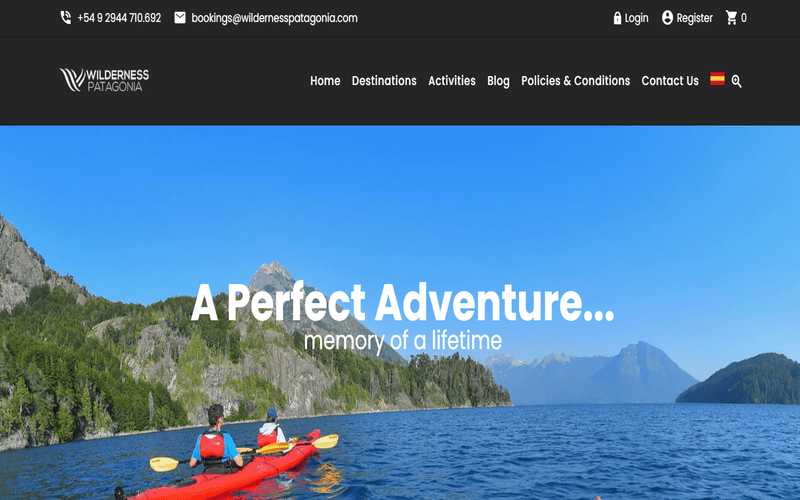This screenshot has width=800, height=500.
Task: Click the Wilderness Patagonia logo
Action: pyautogui.click(x=105, y=80)
